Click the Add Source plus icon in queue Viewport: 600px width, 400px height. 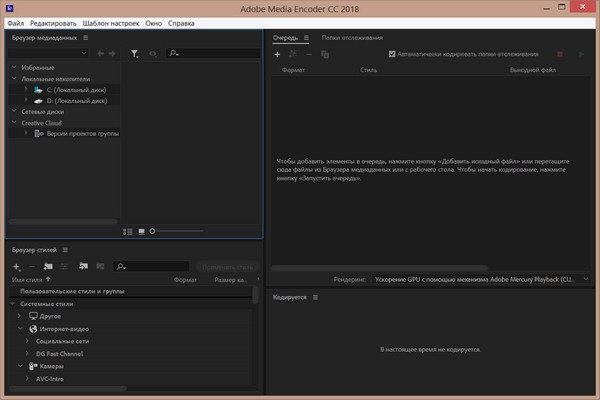point(277,54)
